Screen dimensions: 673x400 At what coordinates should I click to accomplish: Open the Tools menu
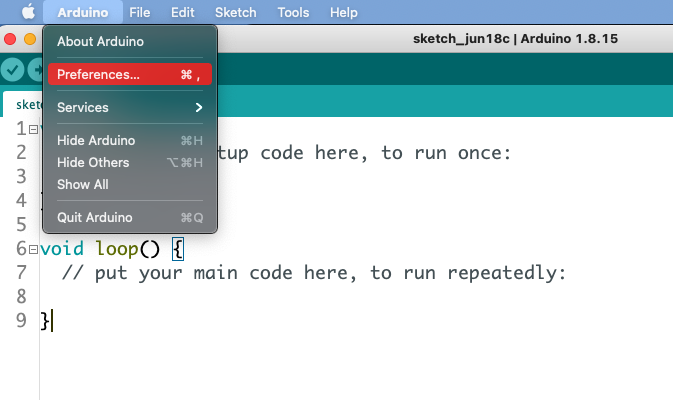tap(293, 12)
